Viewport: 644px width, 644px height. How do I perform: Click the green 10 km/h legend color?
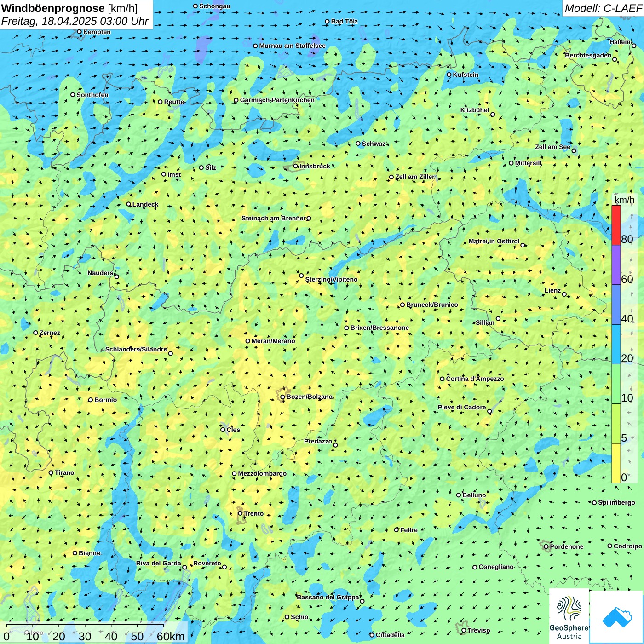point(616,384)
